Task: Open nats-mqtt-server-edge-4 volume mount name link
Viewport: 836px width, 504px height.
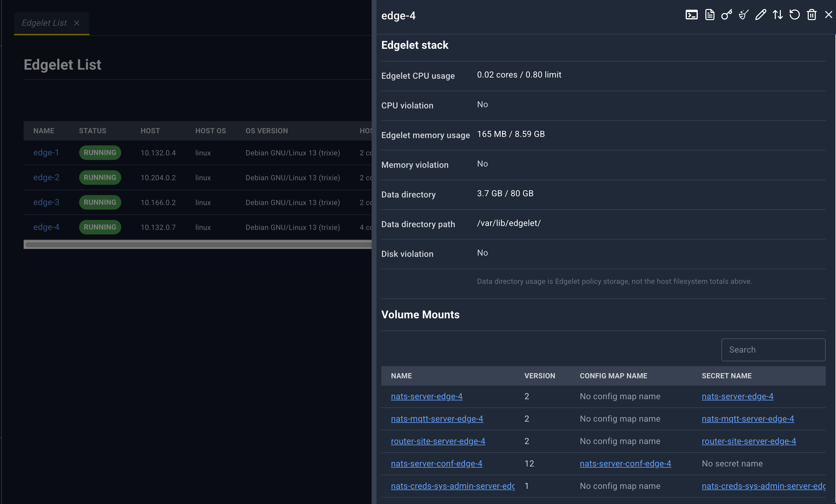Action: (x=437, y=419)
